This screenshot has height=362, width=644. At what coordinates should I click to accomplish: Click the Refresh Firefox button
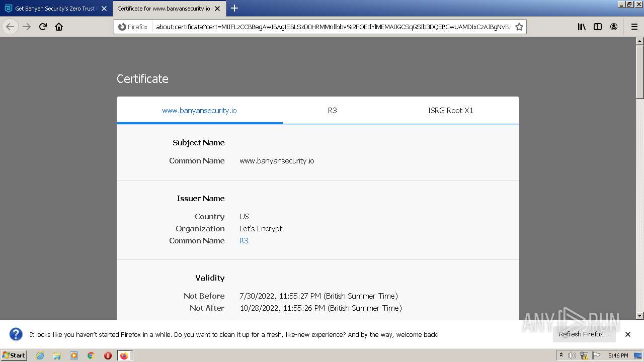coord(584,334)
